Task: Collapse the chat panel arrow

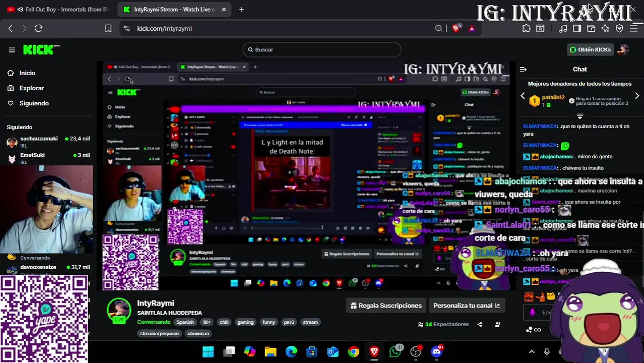Action: [523, 70]
